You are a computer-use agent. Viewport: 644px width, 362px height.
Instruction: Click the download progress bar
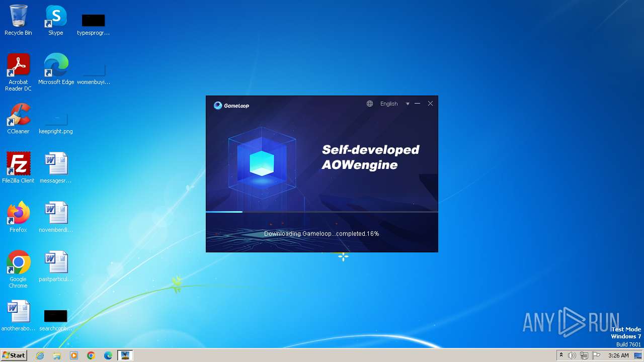[x=322, y=212]
